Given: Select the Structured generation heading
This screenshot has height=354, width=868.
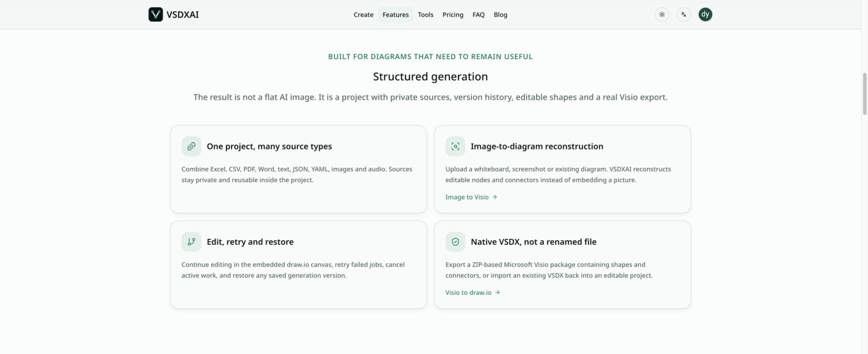Looking at the screenshot, I should (430, 76).
